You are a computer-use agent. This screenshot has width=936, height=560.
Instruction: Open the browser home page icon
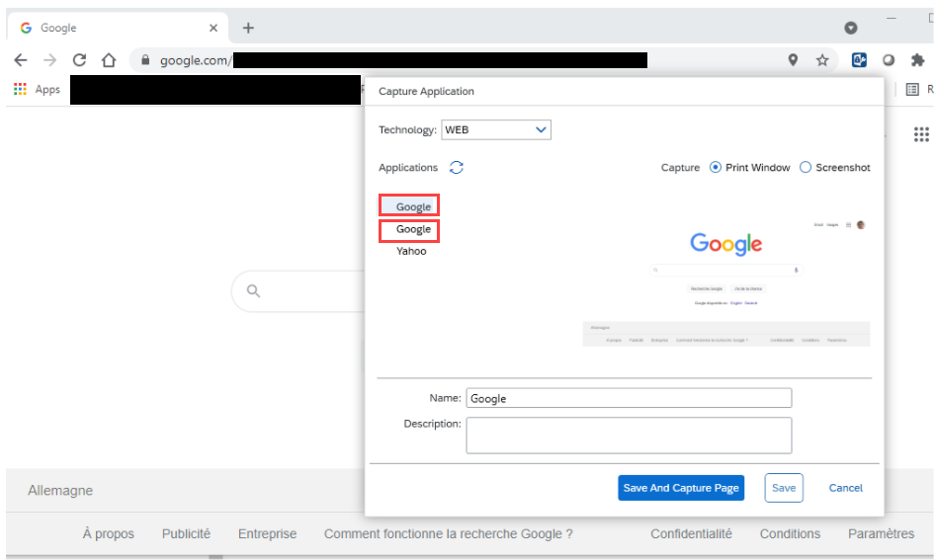[109, 59]
